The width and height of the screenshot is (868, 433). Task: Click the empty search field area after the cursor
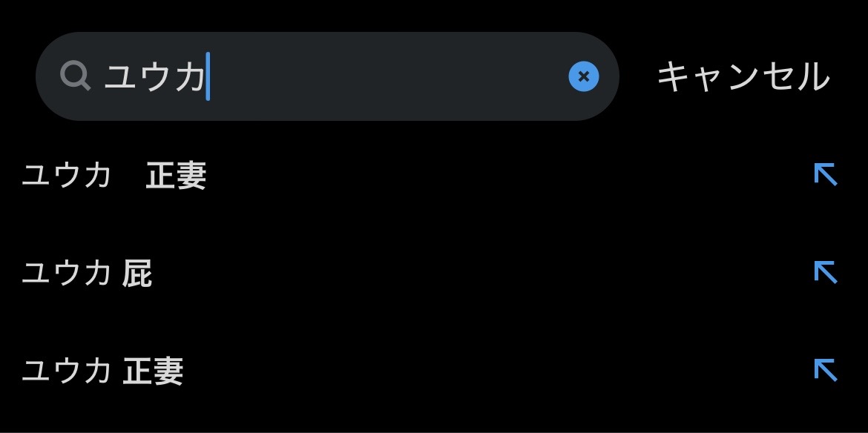point(386,76)
